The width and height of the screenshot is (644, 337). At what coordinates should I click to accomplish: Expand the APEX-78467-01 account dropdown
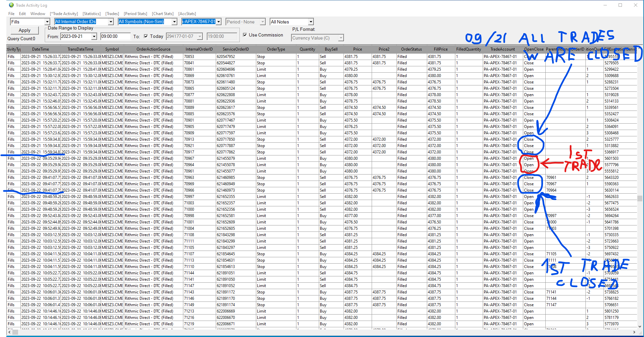tap(219, 22)
